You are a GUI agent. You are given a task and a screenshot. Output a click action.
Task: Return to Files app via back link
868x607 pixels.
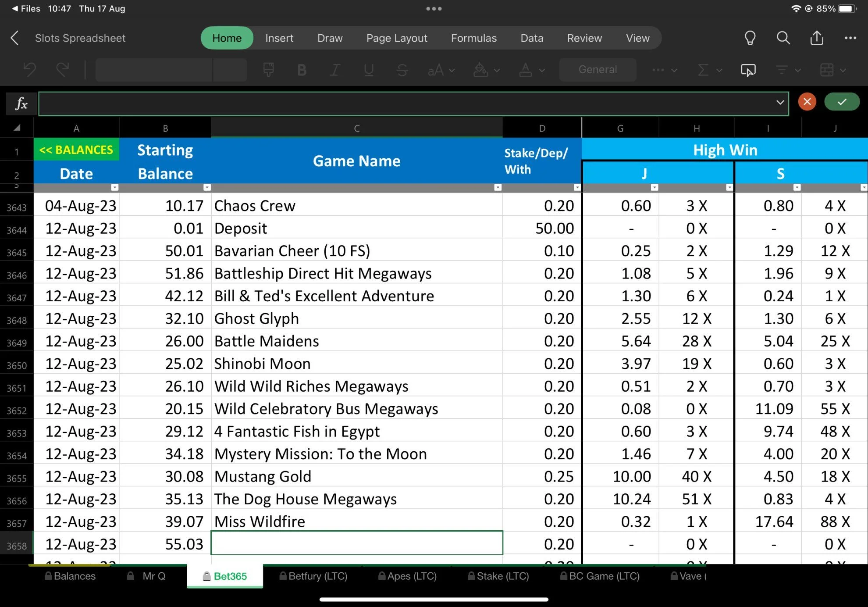click(x=26, y=8)
